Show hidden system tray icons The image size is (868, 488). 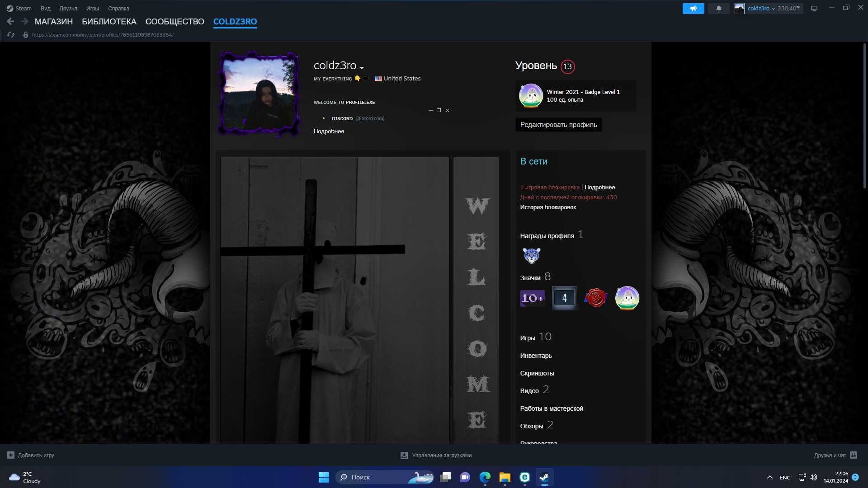tap(769, 477)
